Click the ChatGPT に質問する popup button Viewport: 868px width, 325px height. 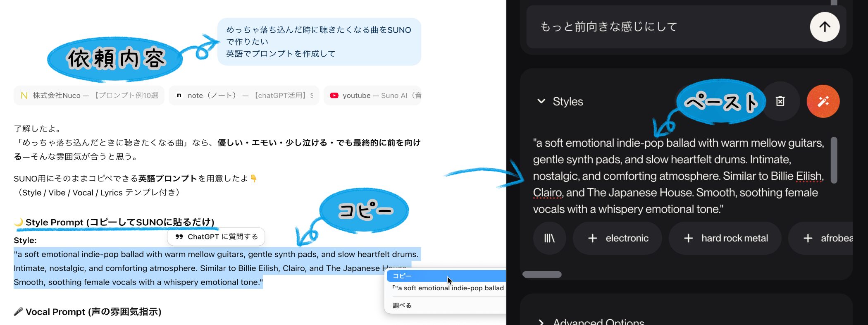[x=216, y=237]
